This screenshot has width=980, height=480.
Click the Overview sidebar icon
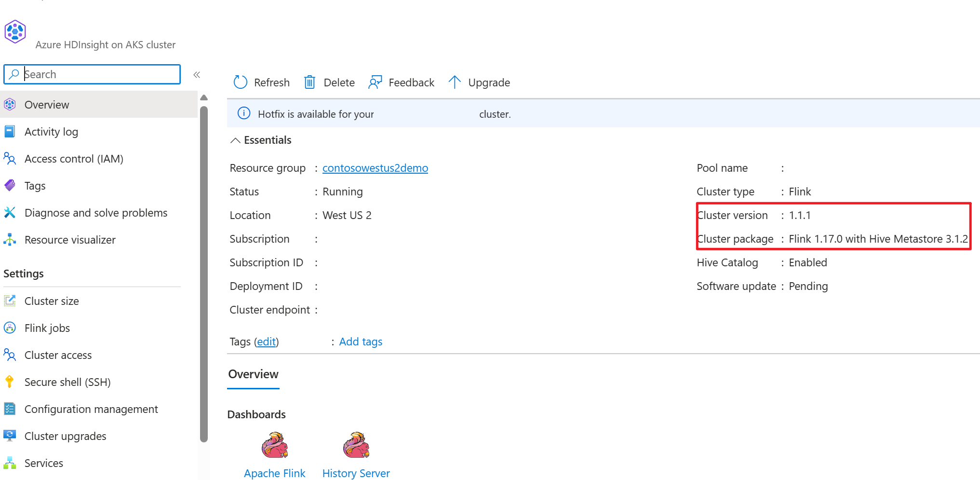click(x=10, y=105)
